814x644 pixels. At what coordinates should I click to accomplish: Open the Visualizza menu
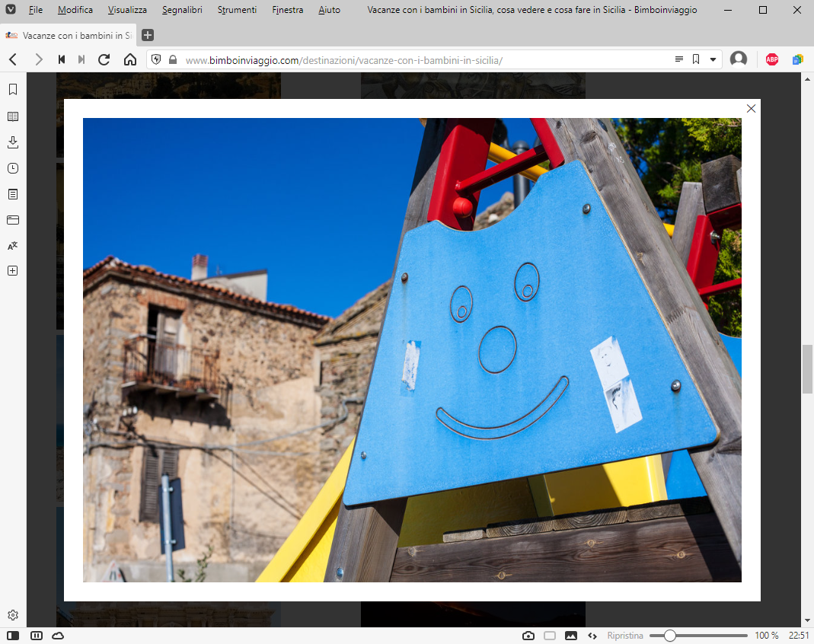point(127,10)
